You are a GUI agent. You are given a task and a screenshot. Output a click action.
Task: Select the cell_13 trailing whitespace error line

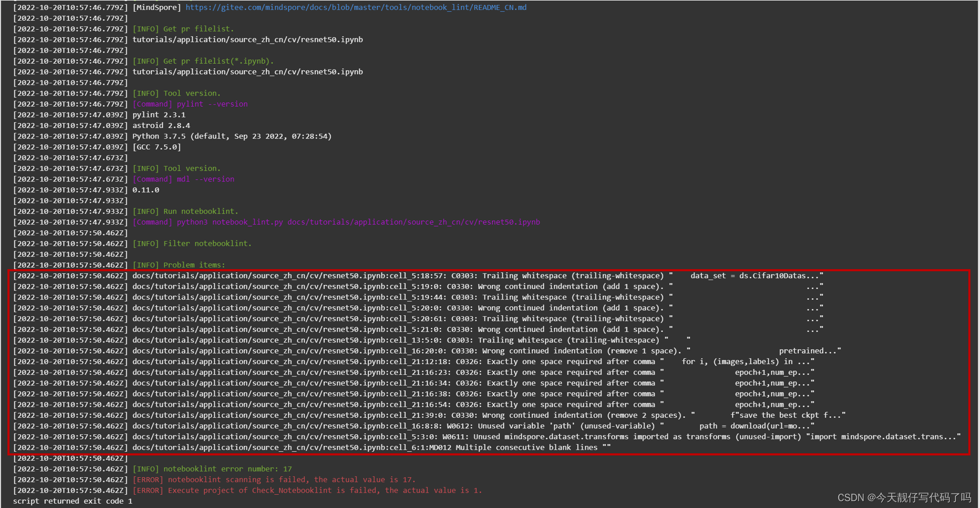(x=372, y=340)
